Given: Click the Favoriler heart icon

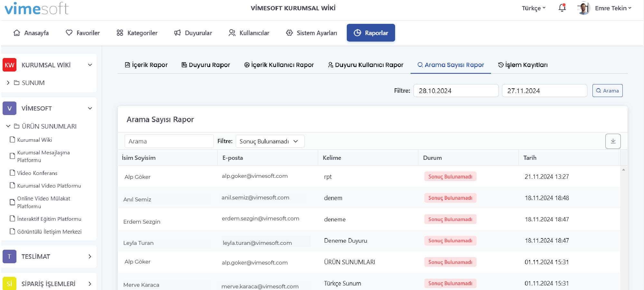Looking at the screenshot, I should pos(69,33).
